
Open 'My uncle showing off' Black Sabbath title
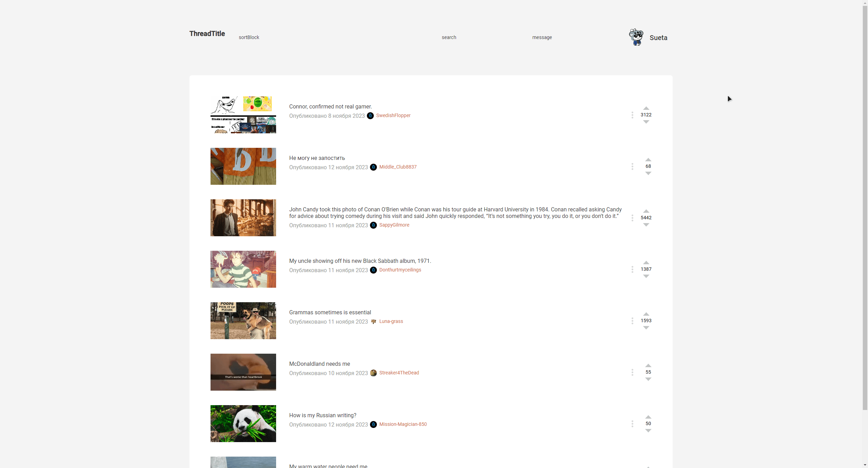click(x=360, y=261)
